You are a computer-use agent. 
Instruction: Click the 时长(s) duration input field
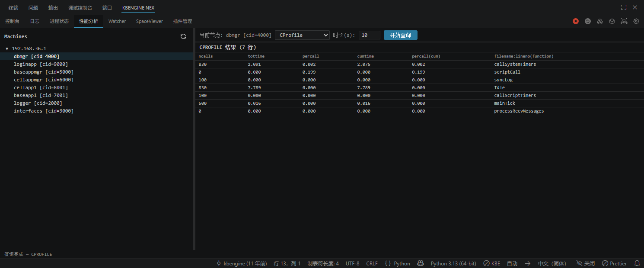tap(370, 35)
